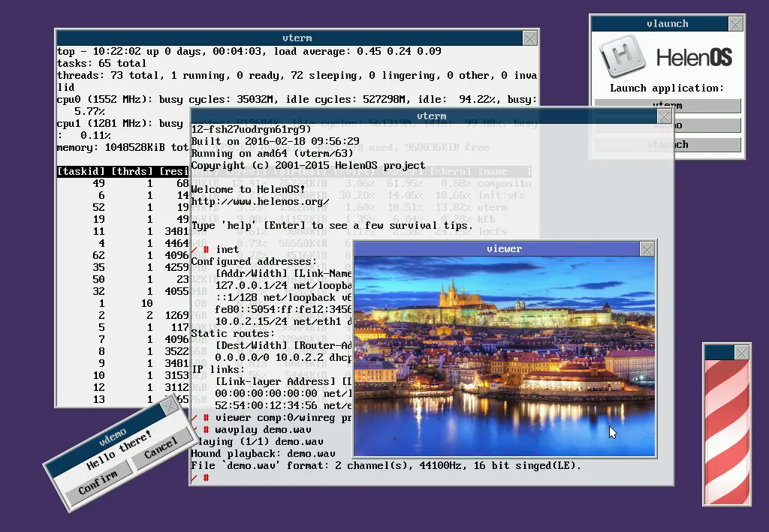Close the viewer window
This screenshot has width=769, height=532.
pos(647,249)
